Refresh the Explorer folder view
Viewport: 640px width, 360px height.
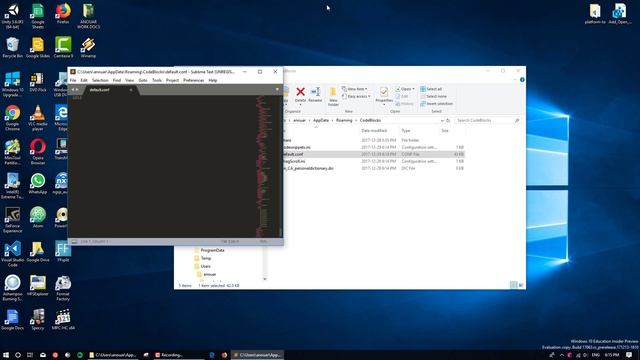448,120
